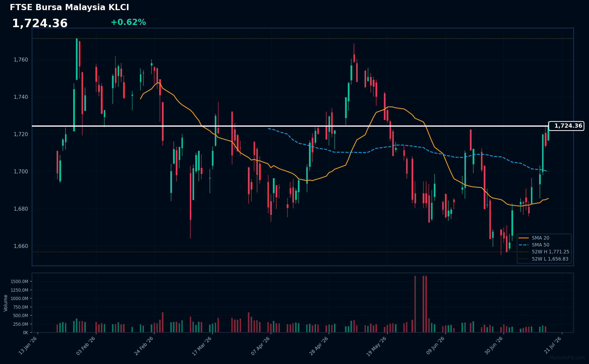589x364 pixels.
Task: Select the 1,740 price axis label
Action: (x=21, y=97)
